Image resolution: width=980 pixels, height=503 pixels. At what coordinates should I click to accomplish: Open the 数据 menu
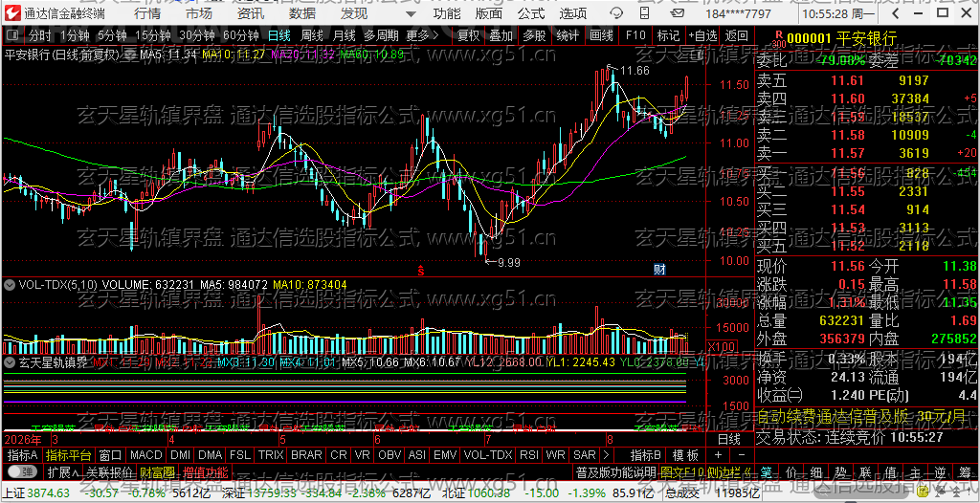click(302, 13)
